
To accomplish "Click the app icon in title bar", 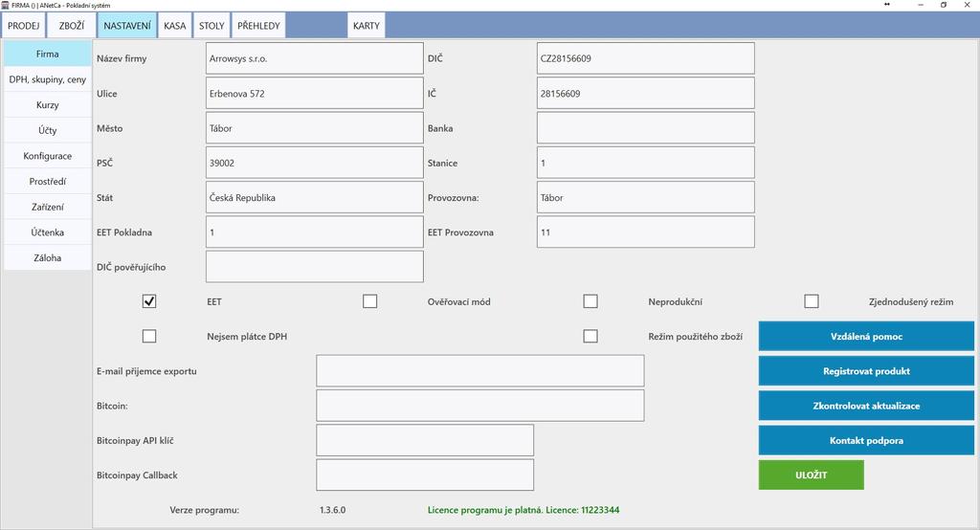I will (5, 5).
